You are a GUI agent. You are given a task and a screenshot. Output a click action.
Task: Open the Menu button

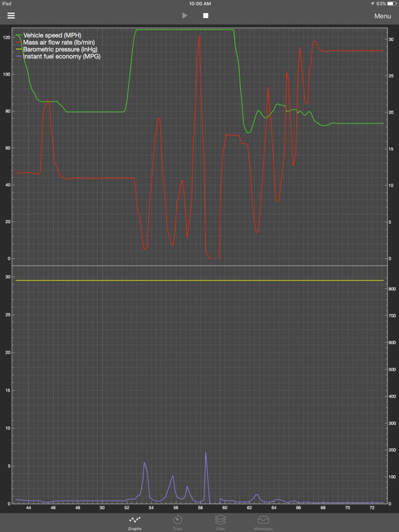pyautogui.click(x=382, y=16)
